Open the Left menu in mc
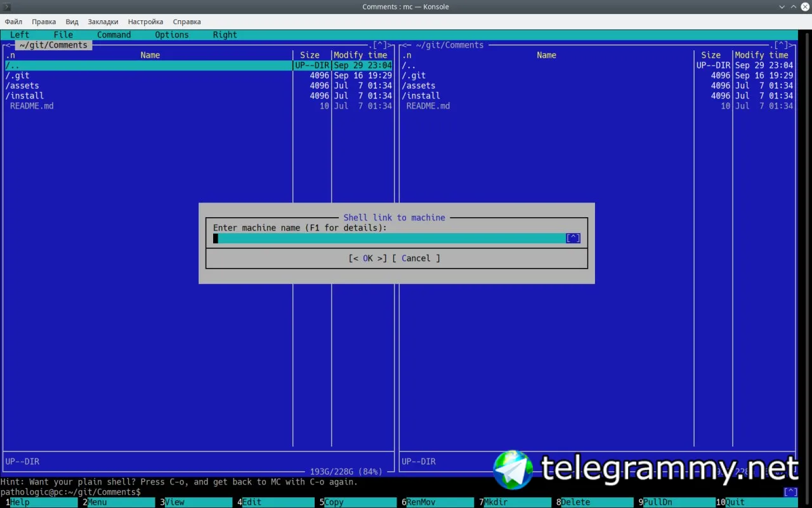The width and height of the screenshot is (812, 508). (20, 35)
